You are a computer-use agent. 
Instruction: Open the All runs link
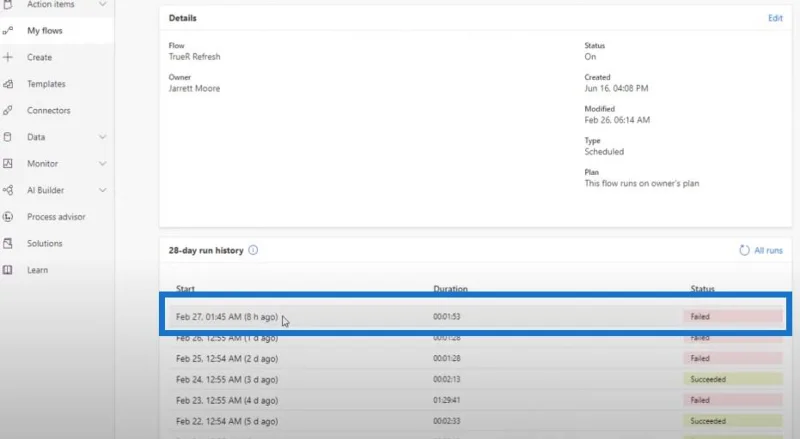[x=768, y=250]
